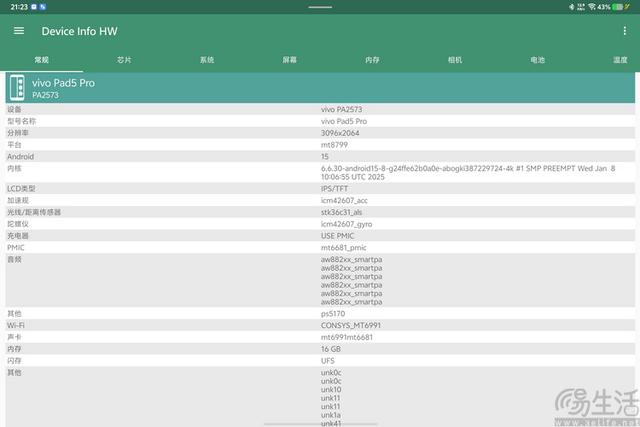Tap the clock reading 21:23
This screenshot has width=640, height=427.
tap(19, 7)
